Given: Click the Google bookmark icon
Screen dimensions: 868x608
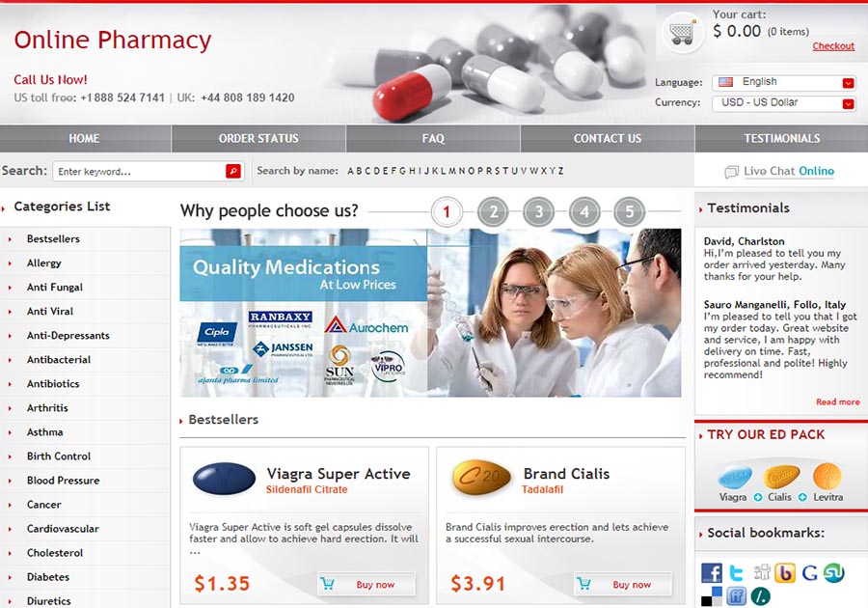Looking at the screenshot, I should pos(809,572).
